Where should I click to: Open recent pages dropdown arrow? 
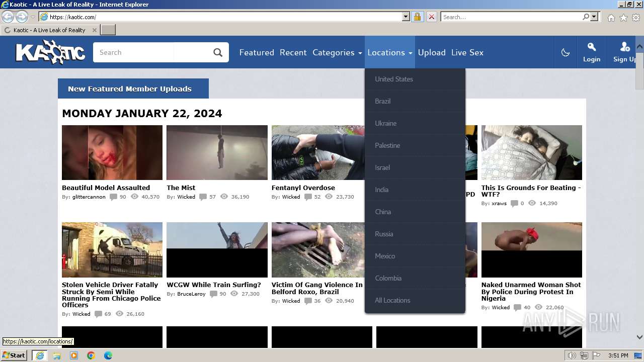pos(33,17)
